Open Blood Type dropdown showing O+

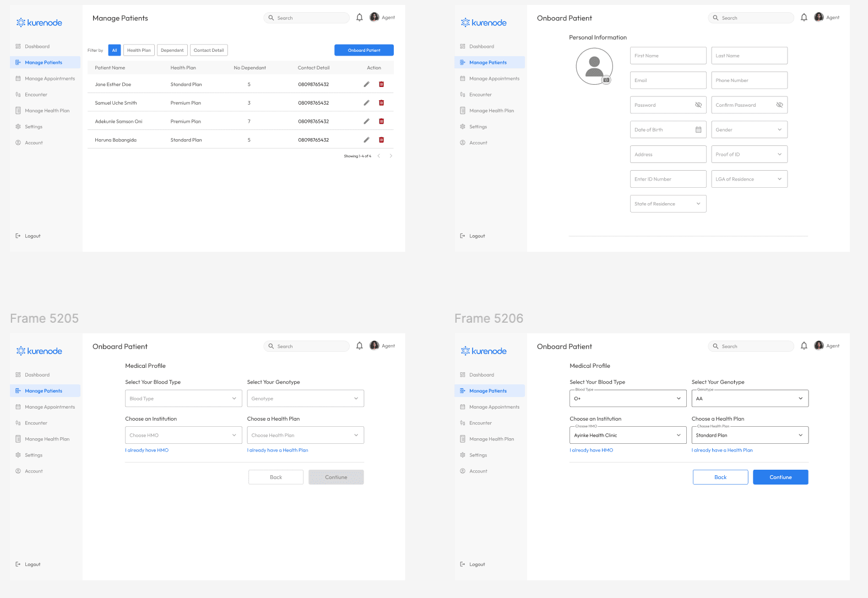[628, 399]
